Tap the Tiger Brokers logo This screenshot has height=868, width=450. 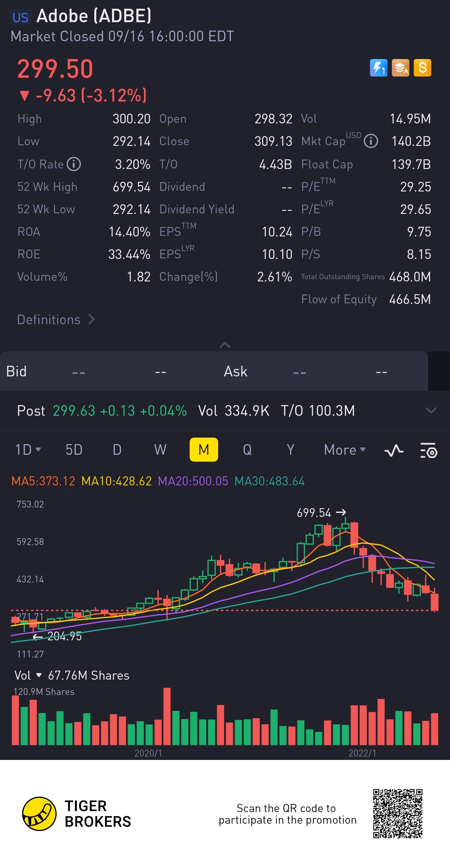pos(77,813)
